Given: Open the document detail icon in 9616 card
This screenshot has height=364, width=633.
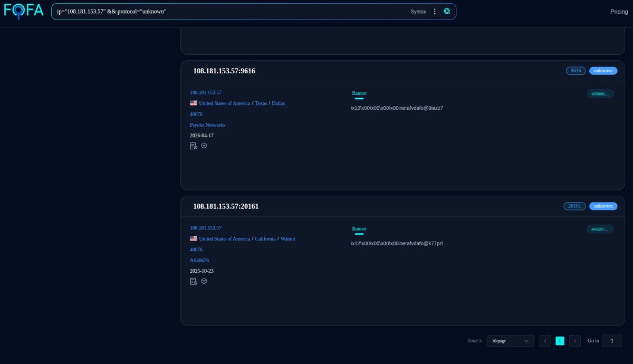Looking at the screenshot, I should (x=194, y=146).
